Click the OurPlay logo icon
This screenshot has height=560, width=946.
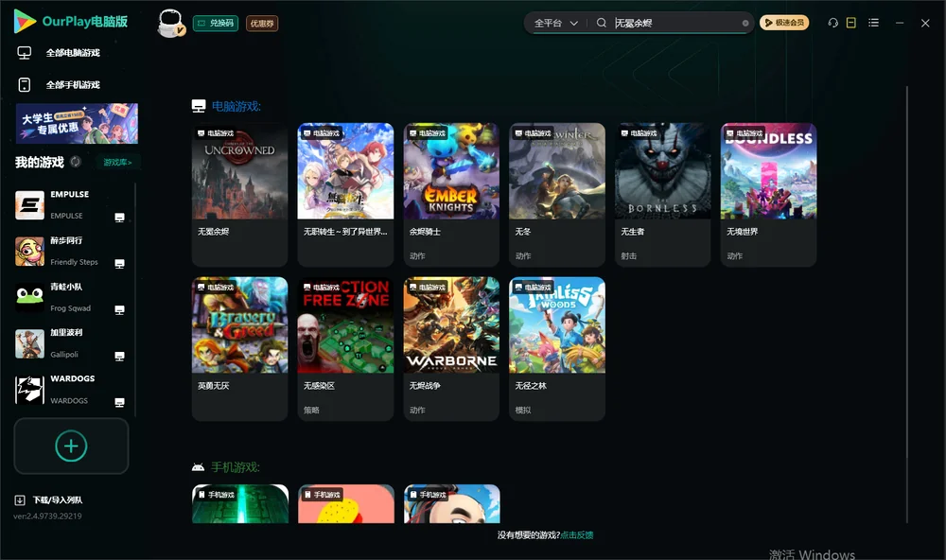25,22
